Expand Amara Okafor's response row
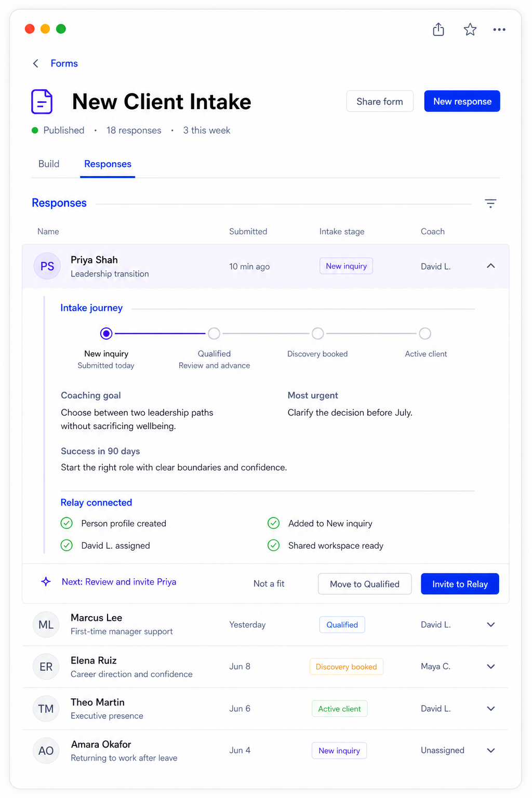This screenshot has width=532, height=798. [x=491, y=750]
